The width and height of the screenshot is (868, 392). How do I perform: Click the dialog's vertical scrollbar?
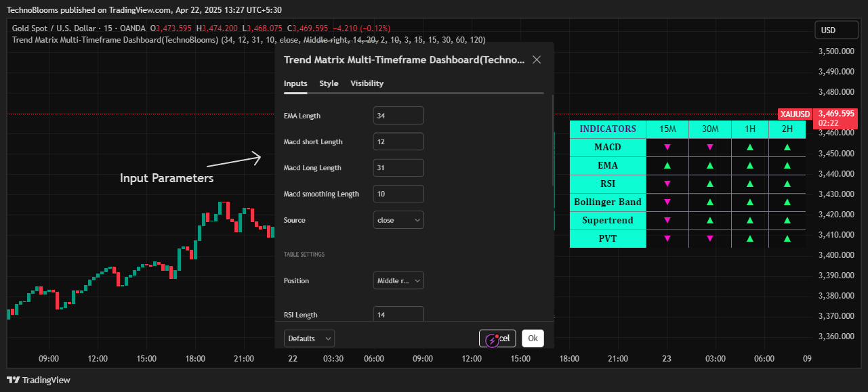pos(553,140)
